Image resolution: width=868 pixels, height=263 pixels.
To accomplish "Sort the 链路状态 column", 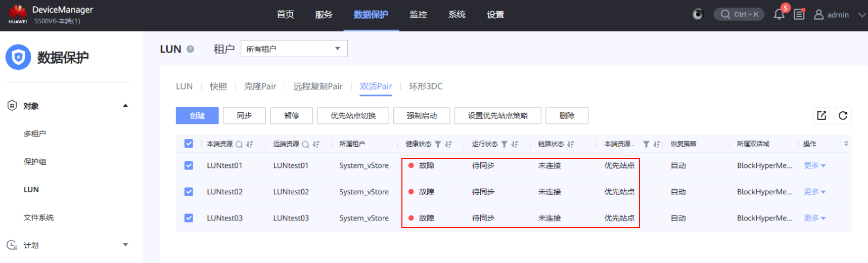I will point(571,144).
